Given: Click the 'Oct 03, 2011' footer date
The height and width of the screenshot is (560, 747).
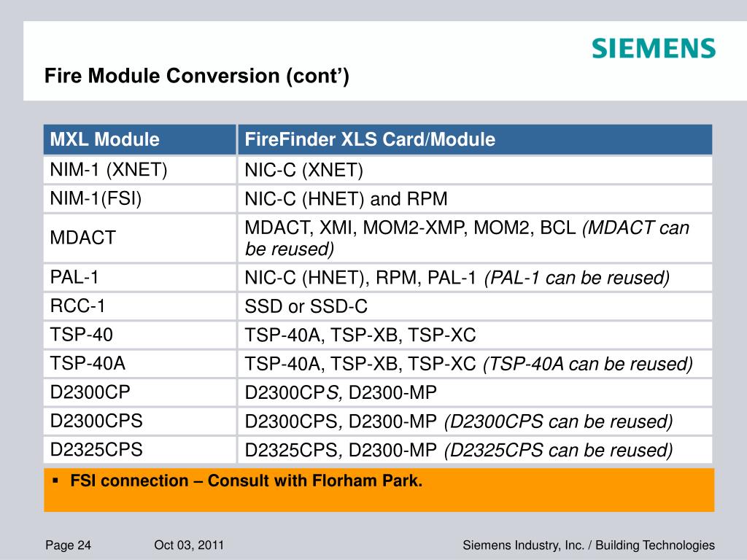Looking at the screenshot, I should [189, 545].
